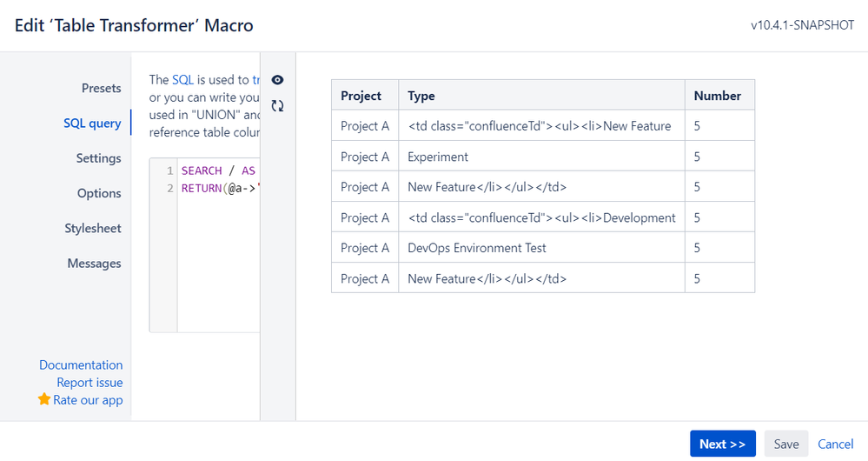Click the Save button
This screenshot has height=461, width=868.
(786, 444)
